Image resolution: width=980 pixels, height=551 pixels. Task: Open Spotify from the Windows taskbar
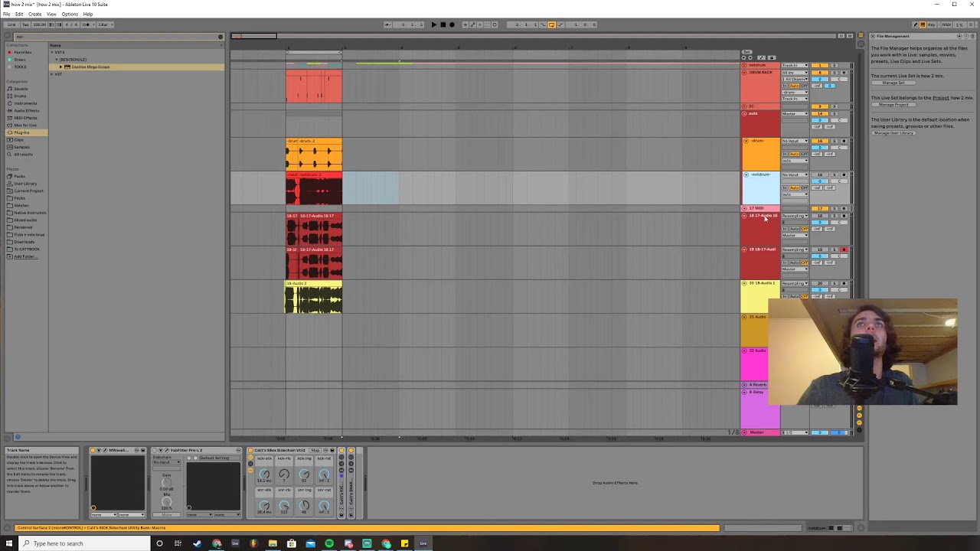(x=329, y=543)
